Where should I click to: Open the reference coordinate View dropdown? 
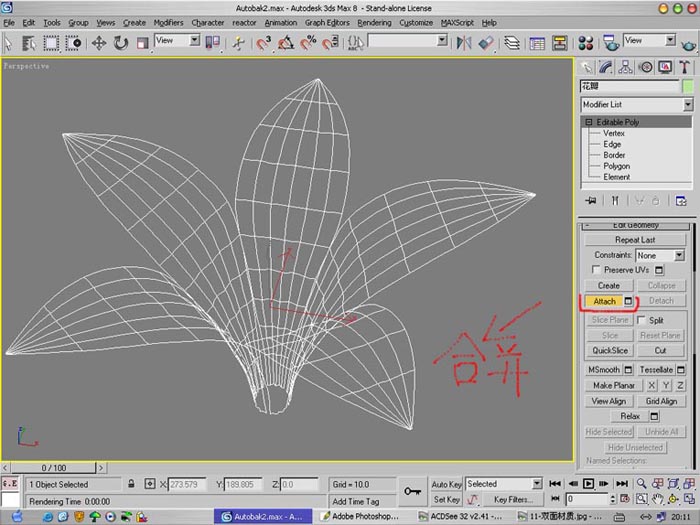tap(177, 41)
